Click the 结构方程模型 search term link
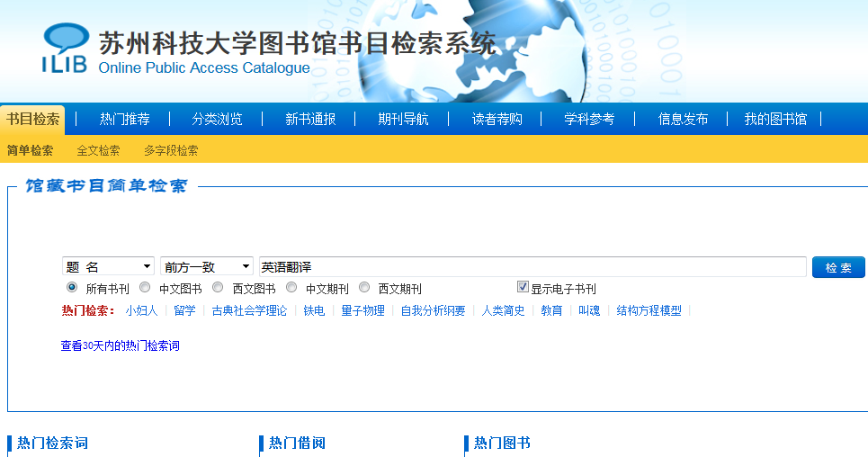The image size is (868, 457). 649,310
